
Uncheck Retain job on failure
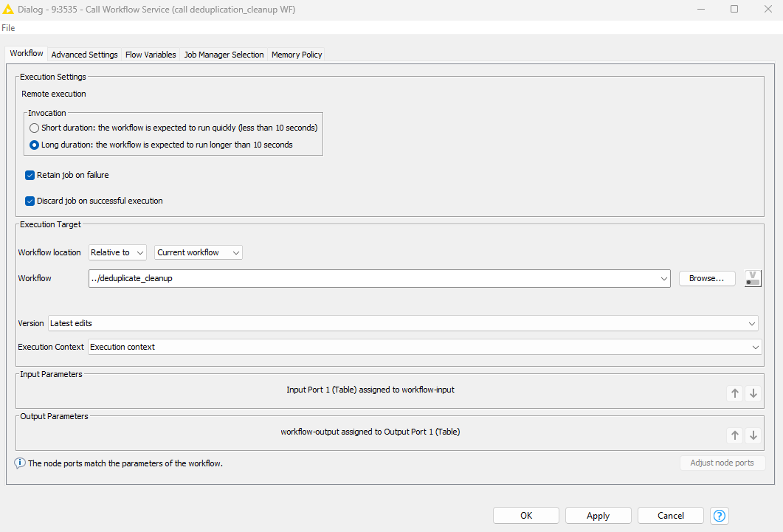click(x=30, y=175)
